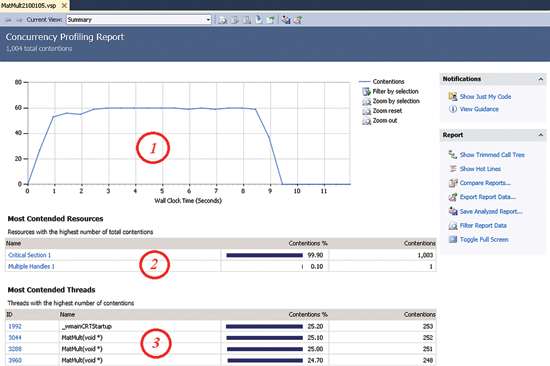Click the magnifier page icon in toolbar
The image size is (550, 366).
click(223, 20)
